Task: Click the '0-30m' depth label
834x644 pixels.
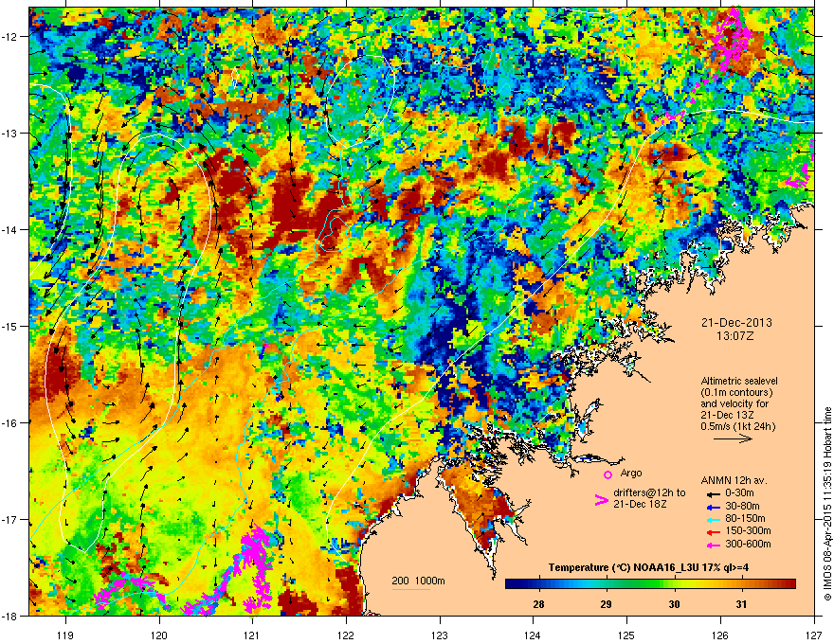Action: [739, 493]
